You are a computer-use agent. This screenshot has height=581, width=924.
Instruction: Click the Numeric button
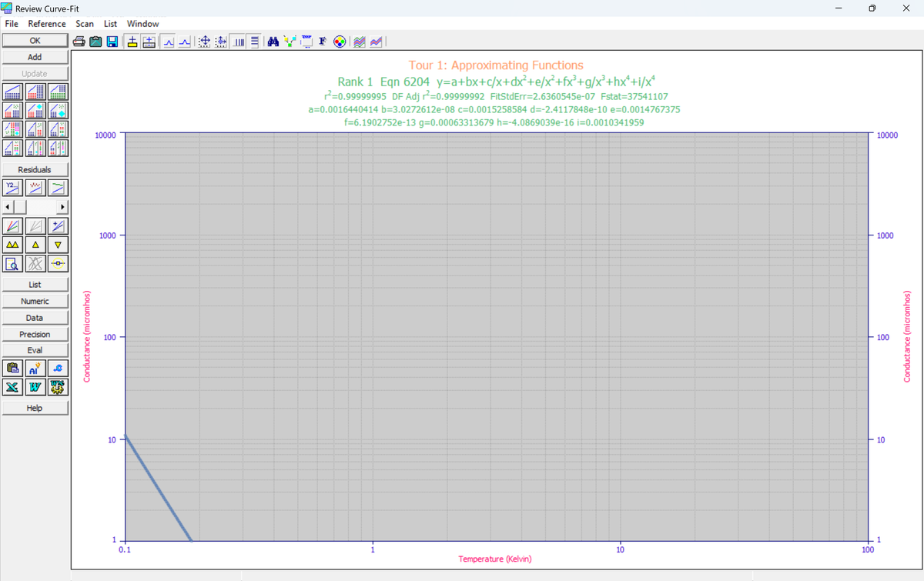click(x=35, y=301)
